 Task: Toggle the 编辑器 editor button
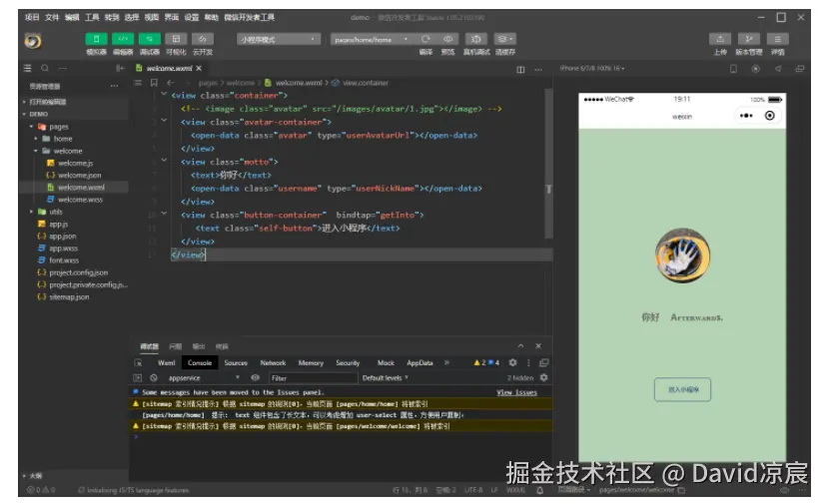[x=123, y=39]
